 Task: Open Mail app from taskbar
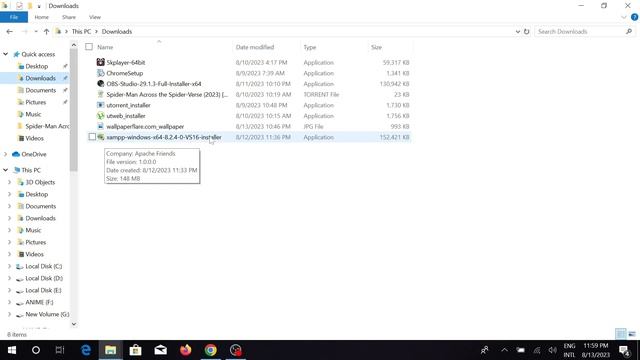pos(160,350)
